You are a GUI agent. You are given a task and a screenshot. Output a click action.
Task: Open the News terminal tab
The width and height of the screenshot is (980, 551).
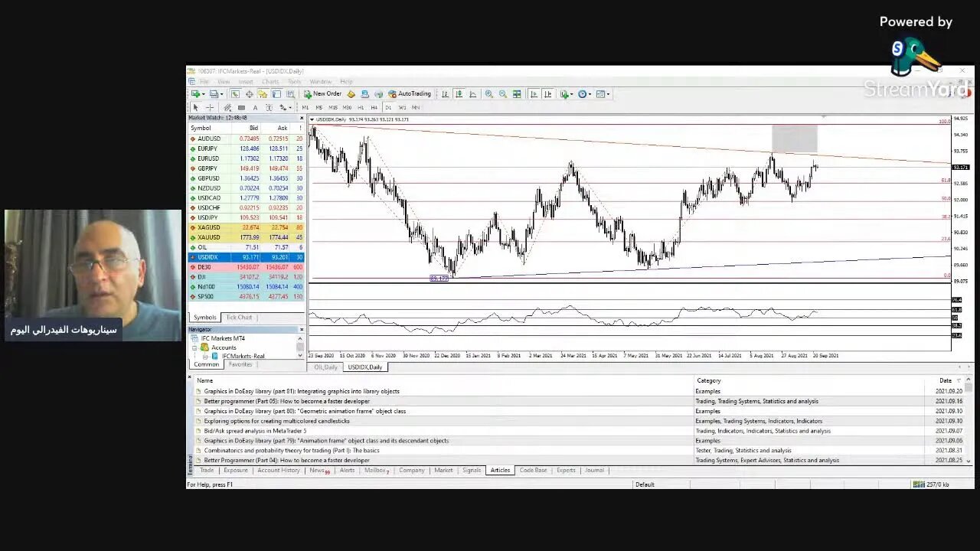tap(318, 471)
